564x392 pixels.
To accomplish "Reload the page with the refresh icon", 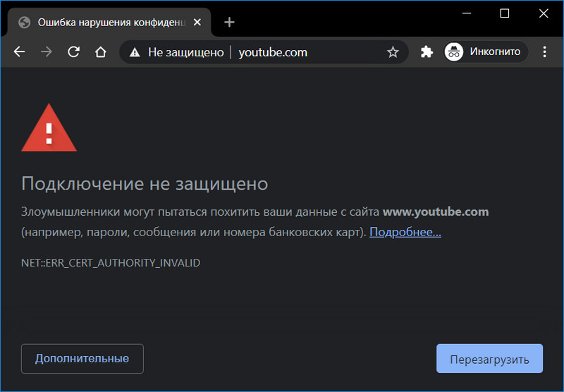I will point(73,52).
